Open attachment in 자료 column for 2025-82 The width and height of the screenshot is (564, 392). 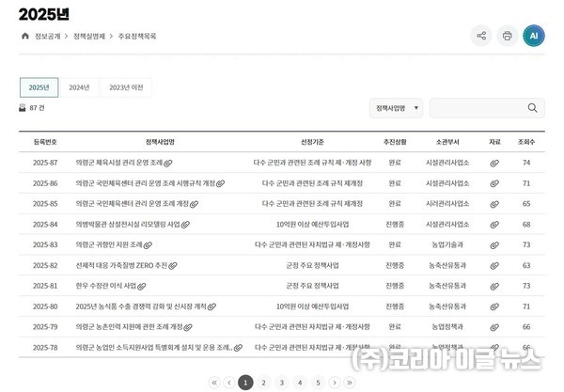[494, 266]
